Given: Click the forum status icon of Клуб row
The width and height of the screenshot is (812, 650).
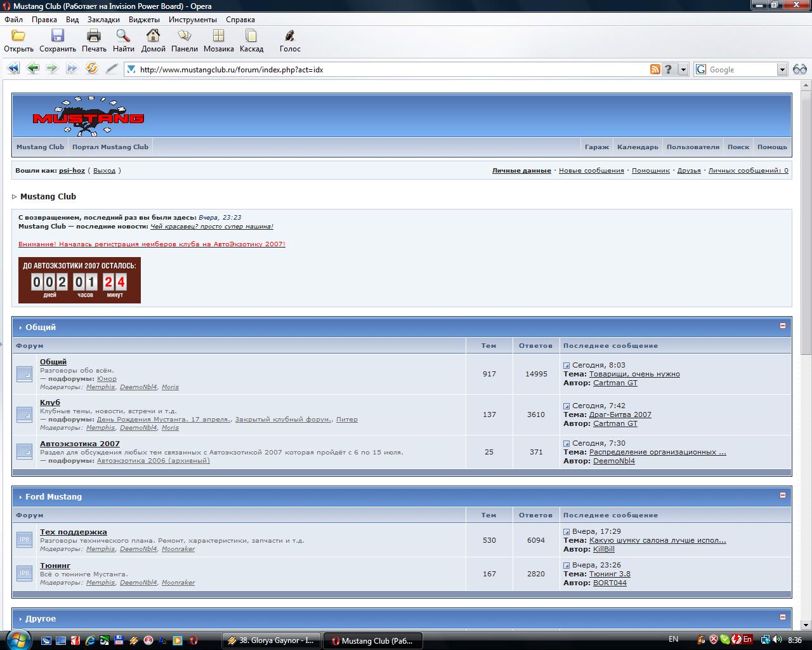Looking at the screenshot, I should pos(24,415).
